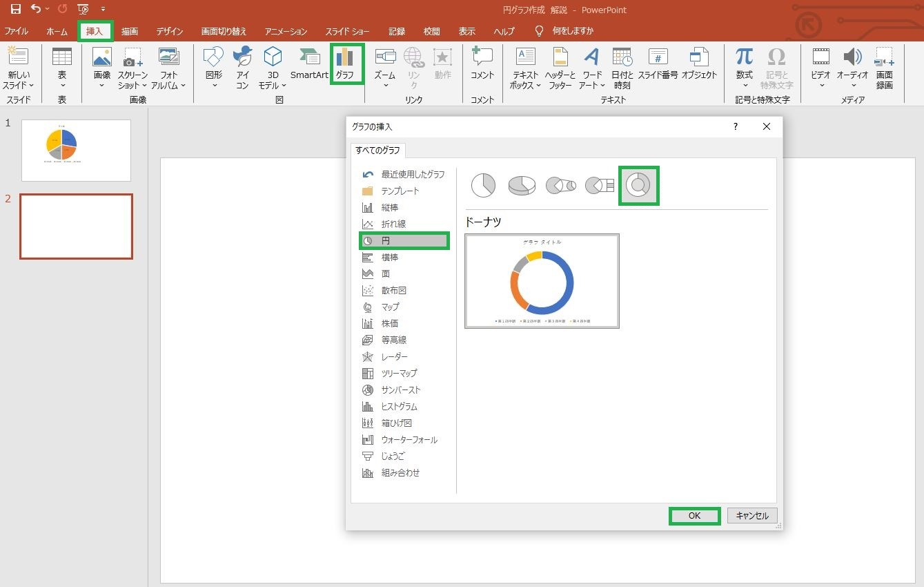Image resolution: width=924 pixels, height=587 pixels.
Task: Click the 新しいスライド icon
Action: 19,57
